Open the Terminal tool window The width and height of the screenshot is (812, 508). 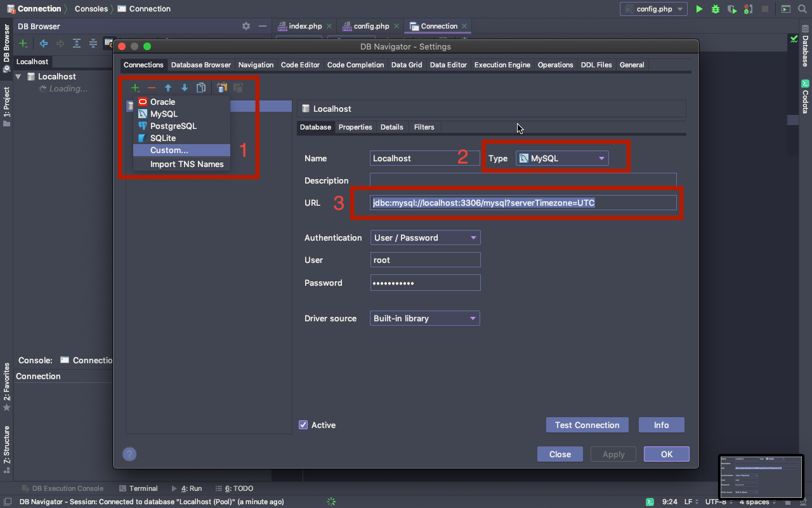[138, 488]
